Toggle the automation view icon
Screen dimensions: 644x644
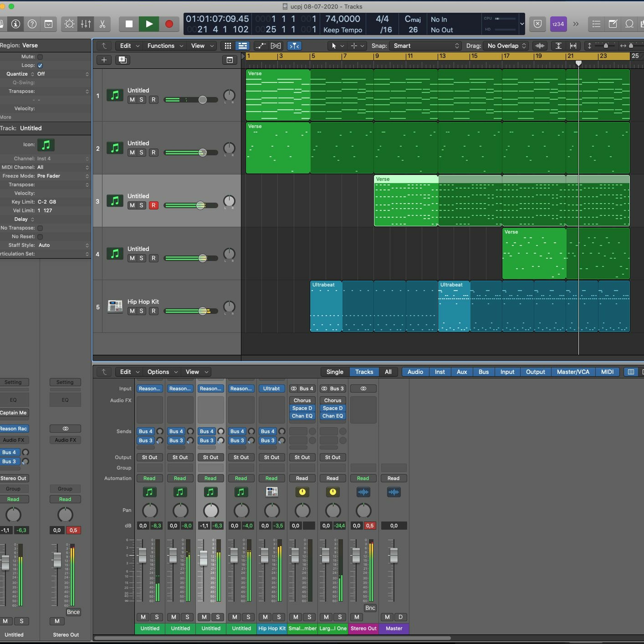pos(260,46)
